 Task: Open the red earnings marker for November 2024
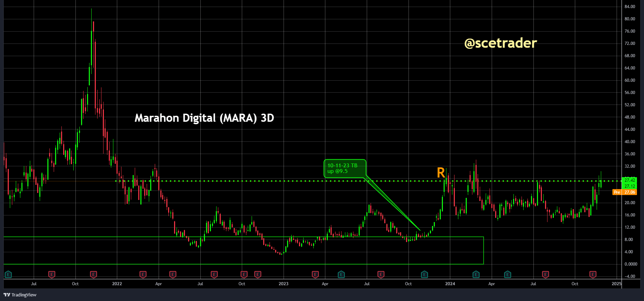(x=593, y=274)
